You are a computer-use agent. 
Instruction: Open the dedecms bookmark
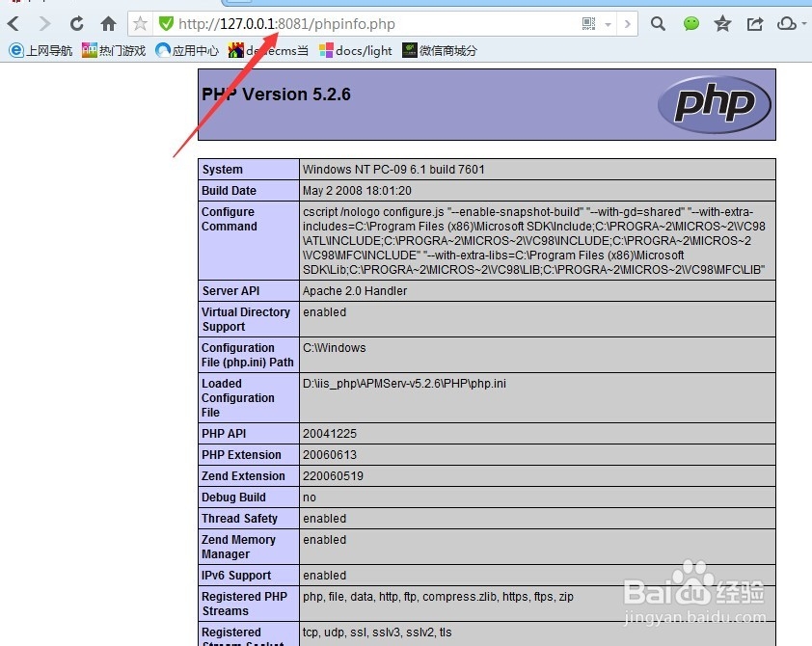click(268, 51)
